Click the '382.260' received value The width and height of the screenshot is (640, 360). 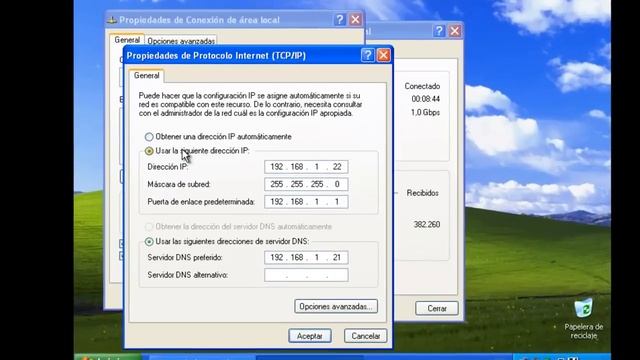pyautogui.click(x=427, y=224)
